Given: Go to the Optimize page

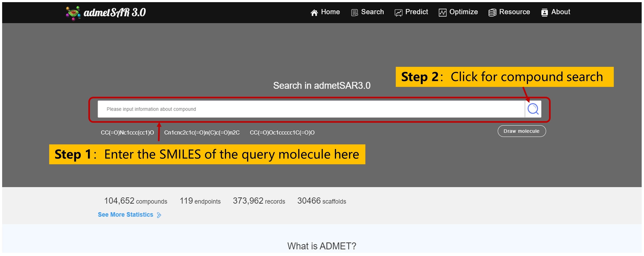Looking at the screenshot, I should (x=458, y=12).
